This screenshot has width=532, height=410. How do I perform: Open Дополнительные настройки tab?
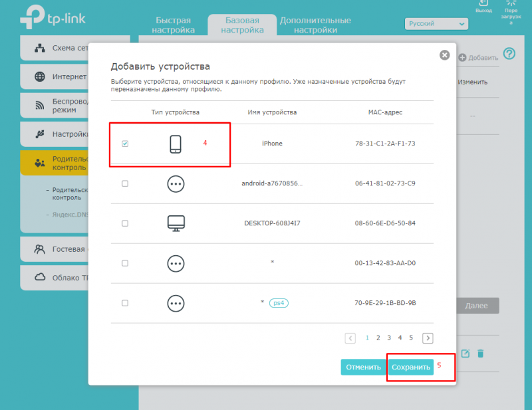click(315, 25)
